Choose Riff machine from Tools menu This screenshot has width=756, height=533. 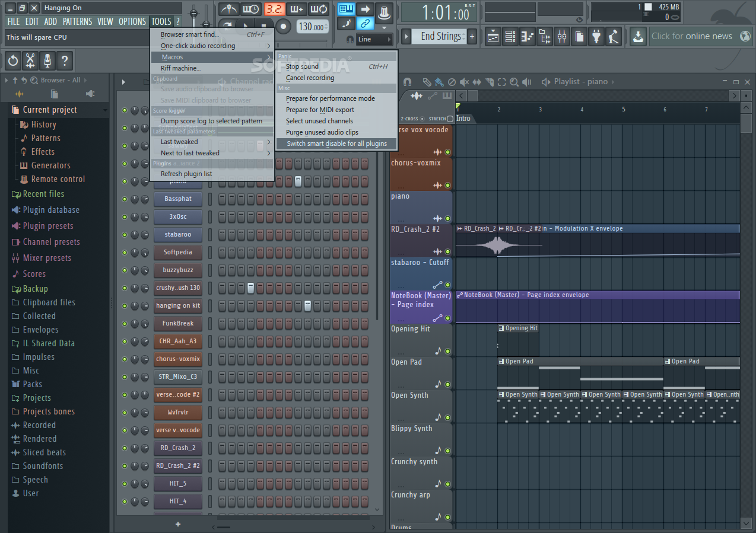click(212, 68)
